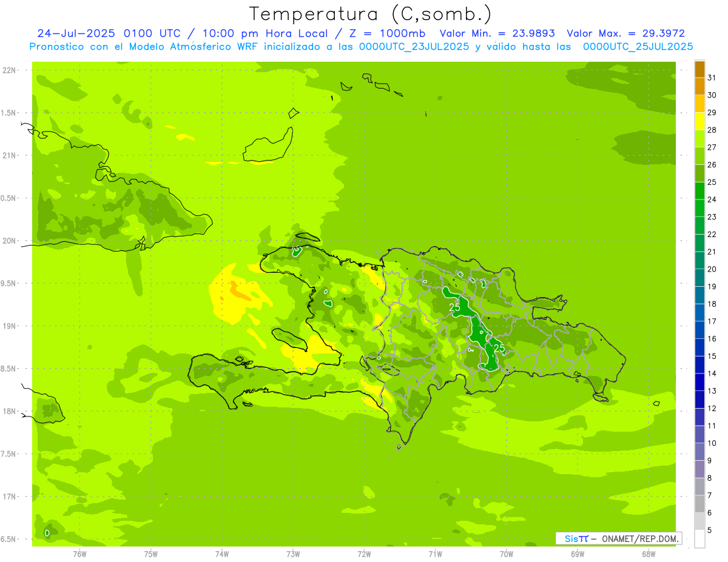Click the "17N" latitude axis label
The height and width of the screenshot is (562, 728).
(8, 497)
